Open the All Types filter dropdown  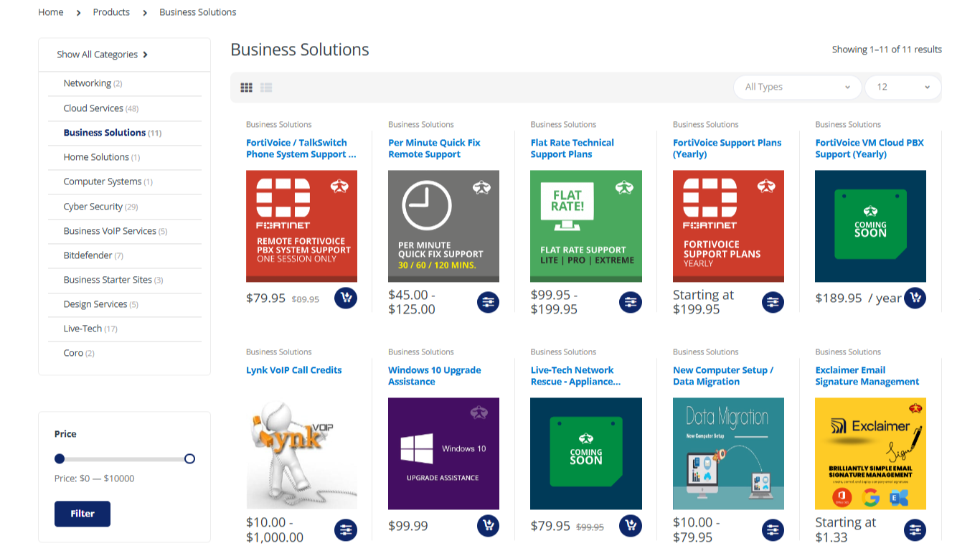[x=797, y=87]
